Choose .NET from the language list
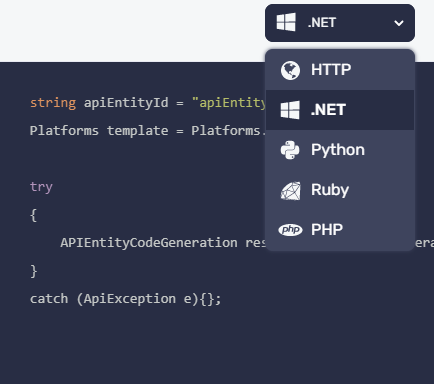The image size is (434, 384). pos(340,110)
